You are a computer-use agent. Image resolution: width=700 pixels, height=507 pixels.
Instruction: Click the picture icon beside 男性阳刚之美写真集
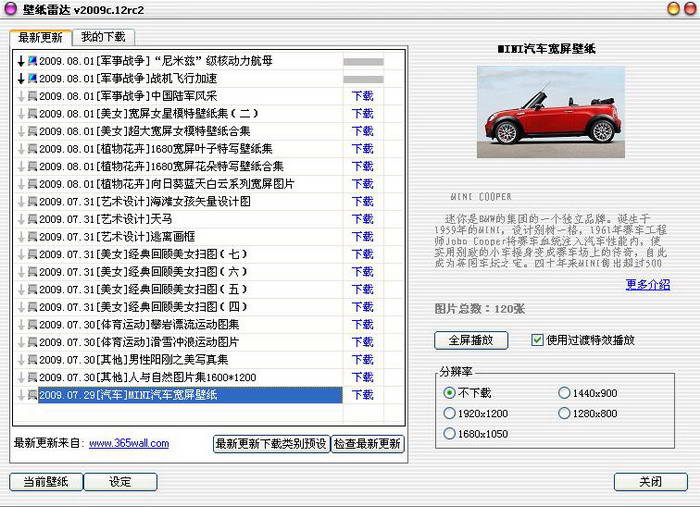coord(33,360)
